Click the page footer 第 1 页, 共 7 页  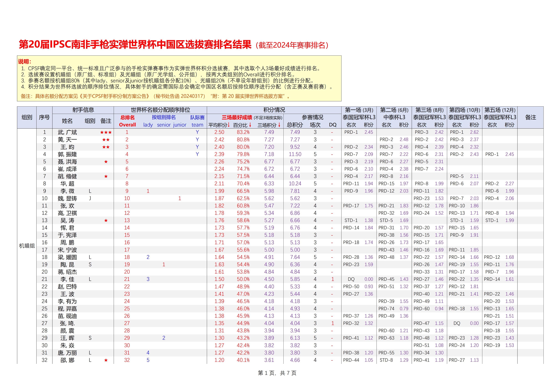pos(277,373)
